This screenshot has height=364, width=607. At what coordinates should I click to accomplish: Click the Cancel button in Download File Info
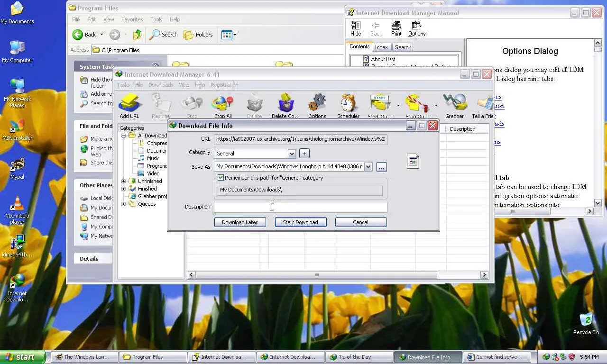pyautogui.click(x=361, y=222)
